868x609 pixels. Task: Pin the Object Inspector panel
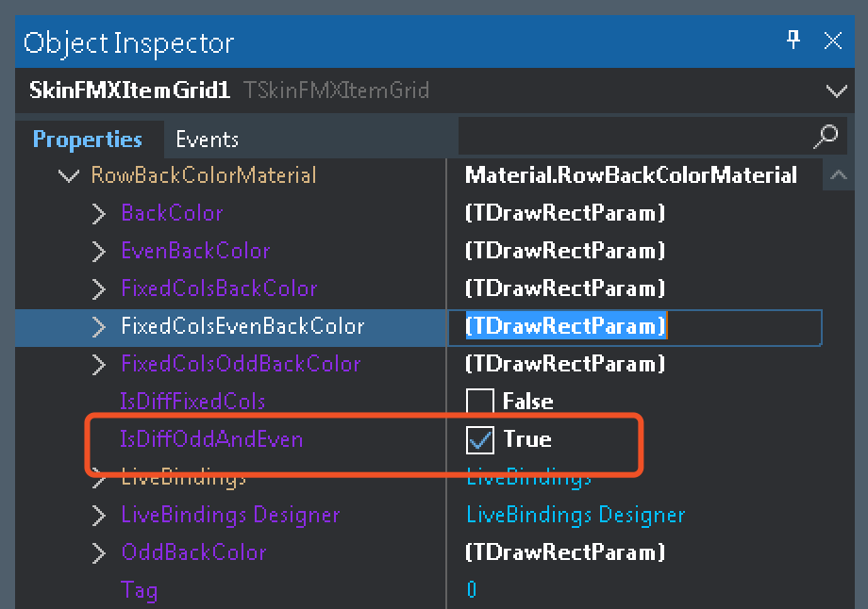tap(793, 40)
